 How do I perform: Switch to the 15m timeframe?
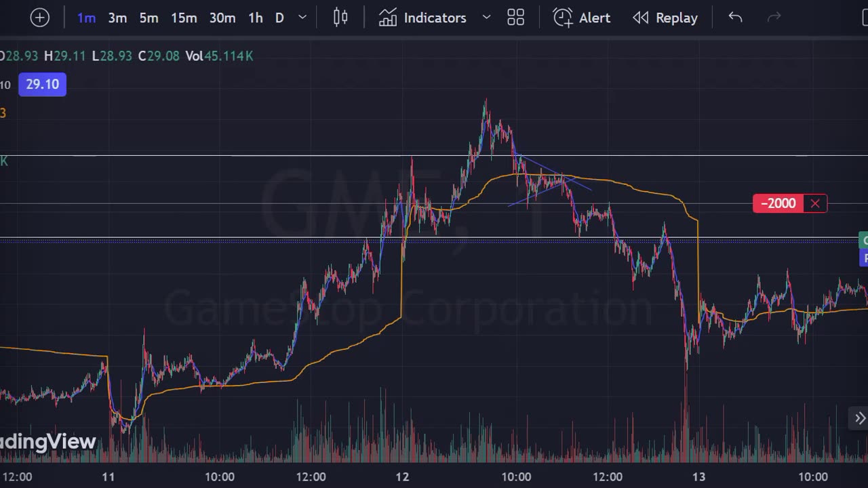coord(184,18)
